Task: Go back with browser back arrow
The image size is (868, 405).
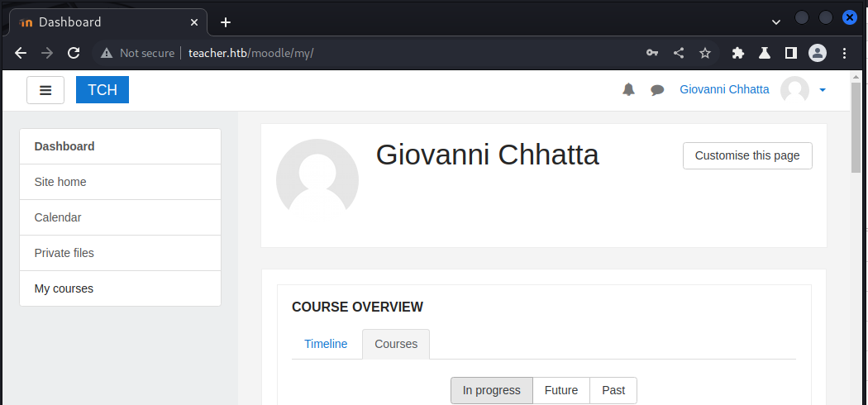Action: click(21, 53)
